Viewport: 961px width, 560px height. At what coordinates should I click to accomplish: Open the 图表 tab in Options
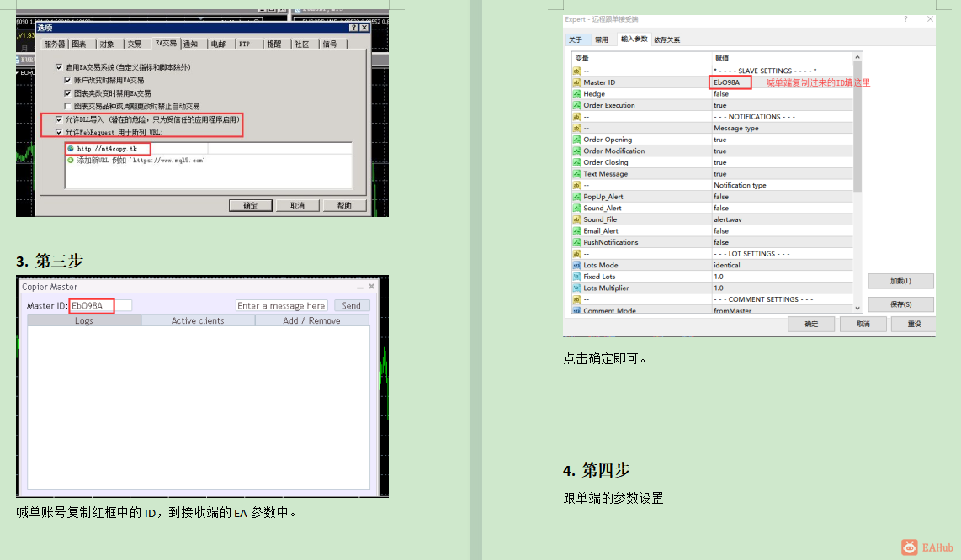click(80, 44)
